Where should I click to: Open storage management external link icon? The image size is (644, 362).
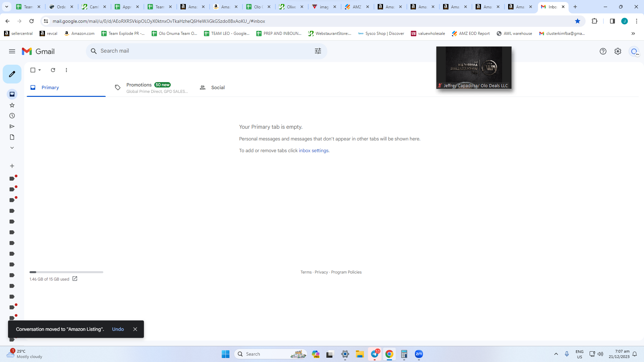tap(75, 279)
